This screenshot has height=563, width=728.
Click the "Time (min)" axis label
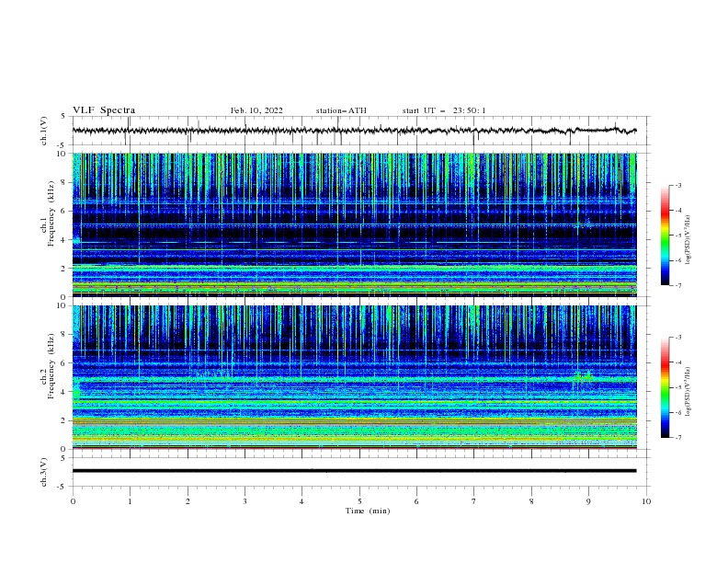[x=368, y=511]
